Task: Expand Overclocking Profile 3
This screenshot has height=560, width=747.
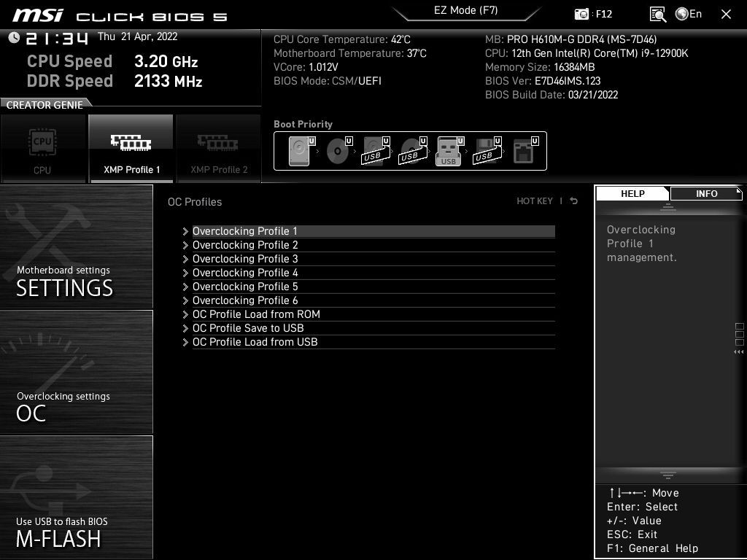Action: (x=373, y=259)
